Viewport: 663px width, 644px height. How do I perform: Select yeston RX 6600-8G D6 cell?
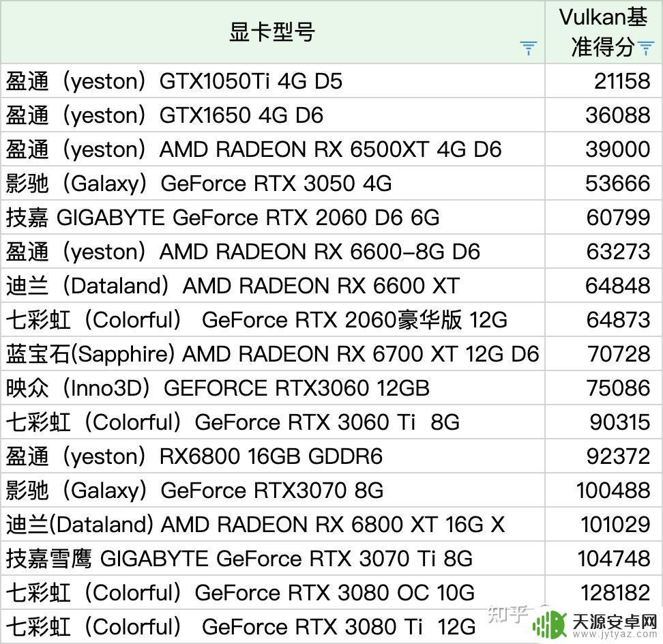pos(273,251)
